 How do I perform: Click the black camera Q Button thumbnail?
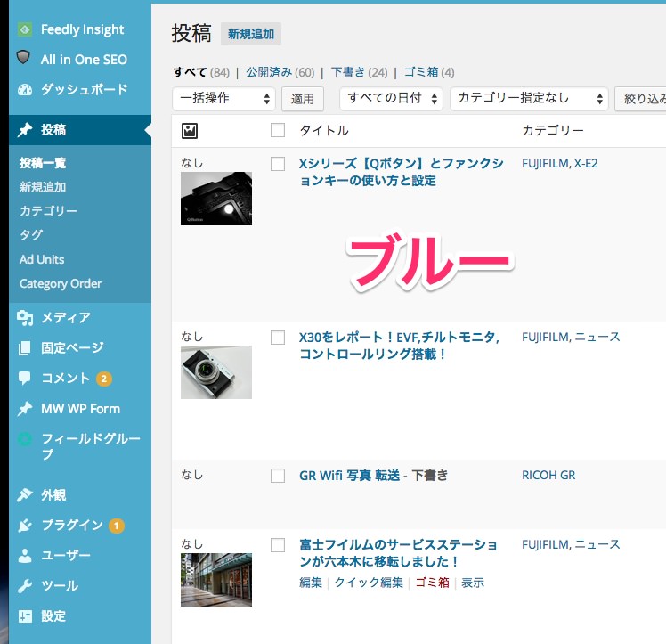pyautogui.click(x=216, y=199)
